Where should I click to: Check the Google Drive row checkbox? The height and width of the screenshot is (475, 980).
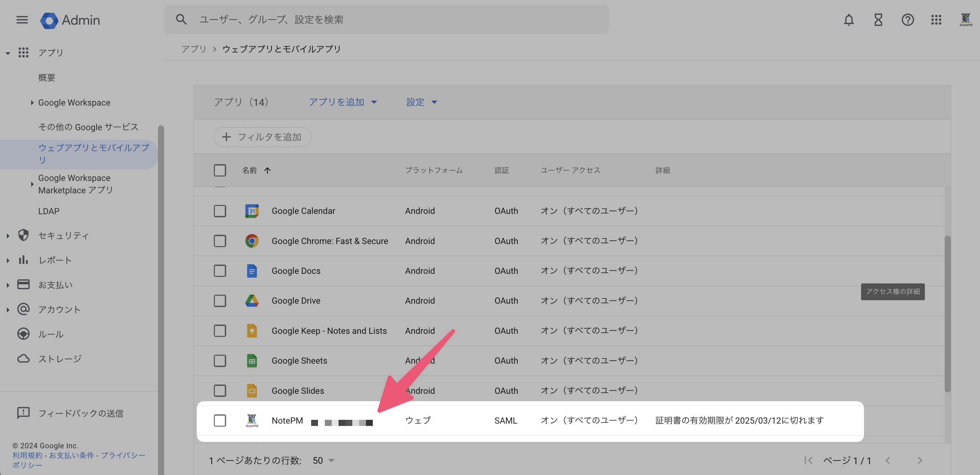[x=220, y=301]
